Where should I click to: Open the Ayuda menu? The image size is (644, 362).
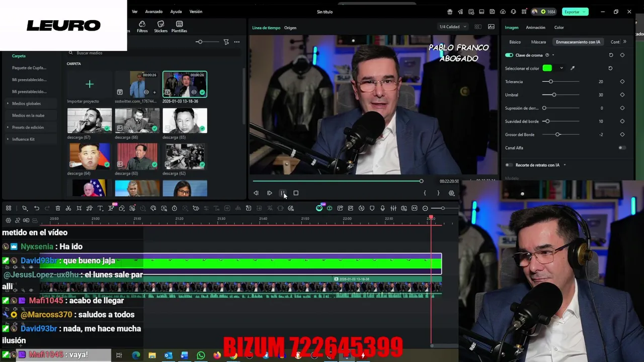(176, 12)
